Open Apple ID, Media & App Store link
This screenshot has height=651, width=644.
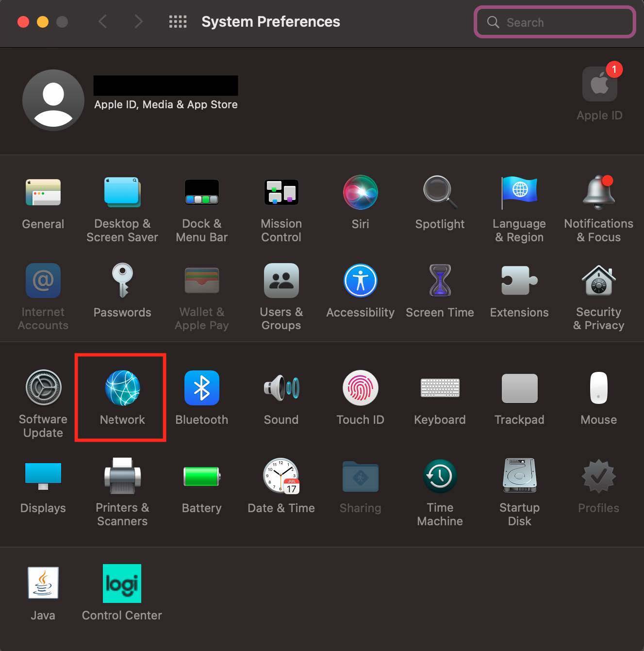pyautogui.click(x=165, y=104)
